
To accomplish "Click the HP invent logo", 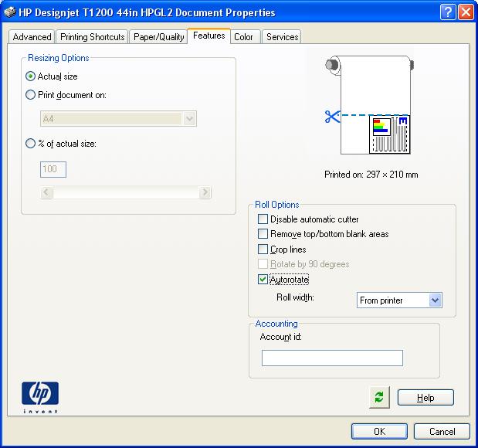I will pos(40,397).
